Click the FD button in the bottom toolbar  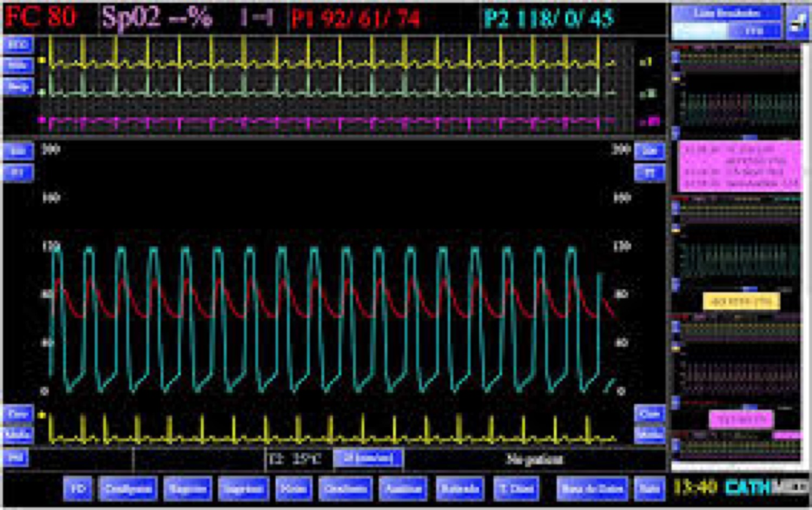click(x=78, y=488)
